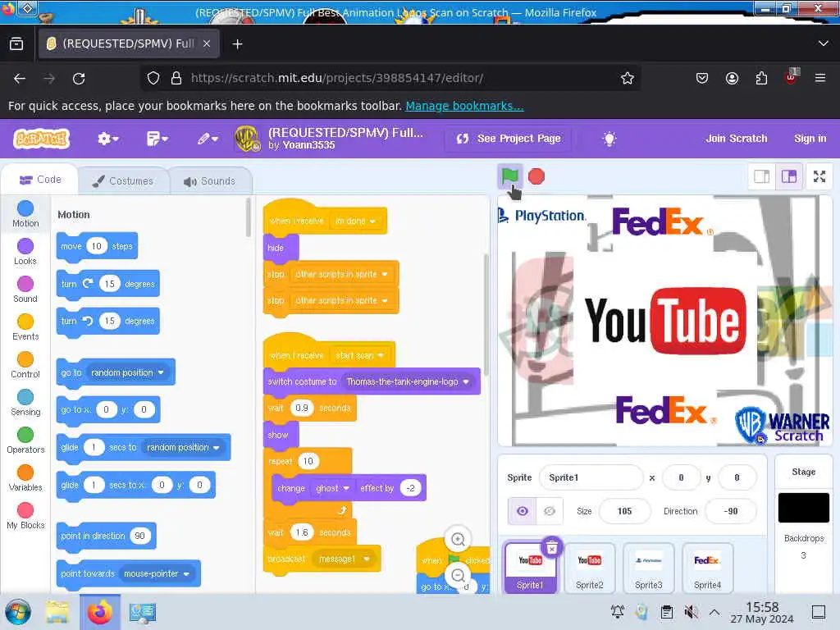The width and height of the screenshot is (840, 630).
Task: Click the steps value in move block
Action: point(97,246)
